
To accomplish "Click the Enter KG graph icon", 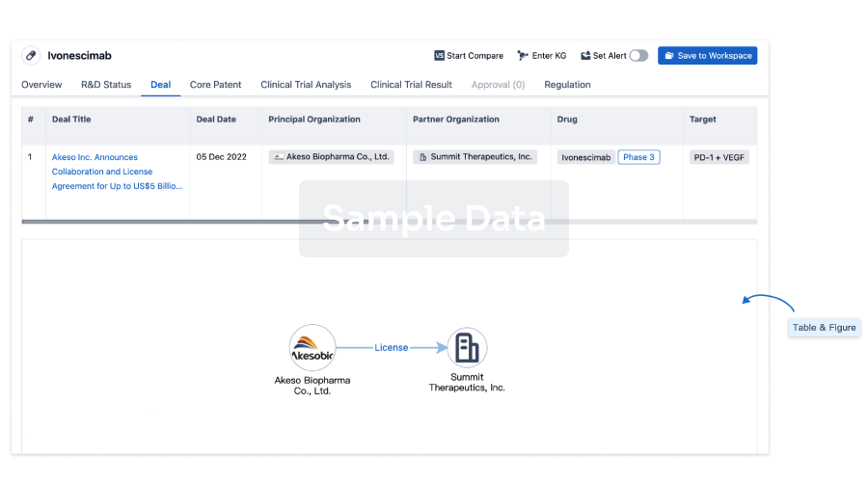I will [x=523, y=56].
